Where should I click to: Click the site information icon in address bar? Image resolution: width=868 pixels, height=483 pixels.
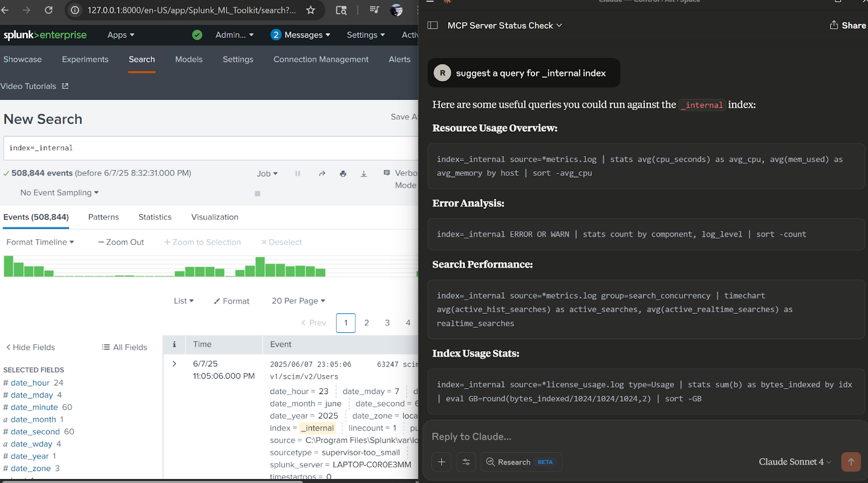[75, 10]
